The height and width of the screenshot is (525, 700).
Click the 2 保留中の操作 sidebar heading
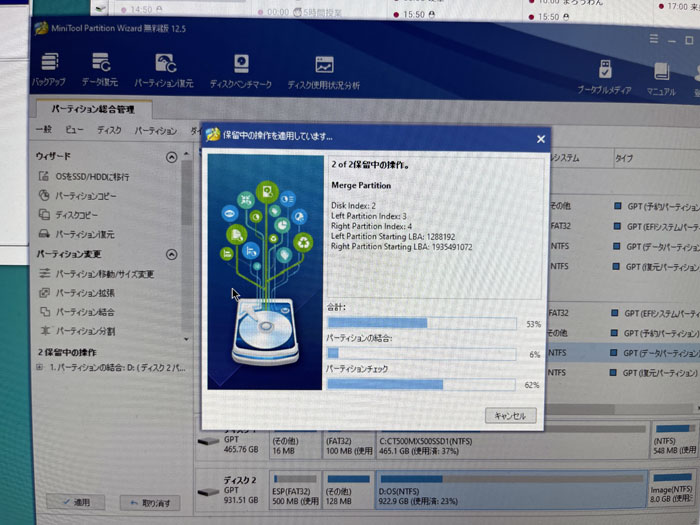pos(67,352)
